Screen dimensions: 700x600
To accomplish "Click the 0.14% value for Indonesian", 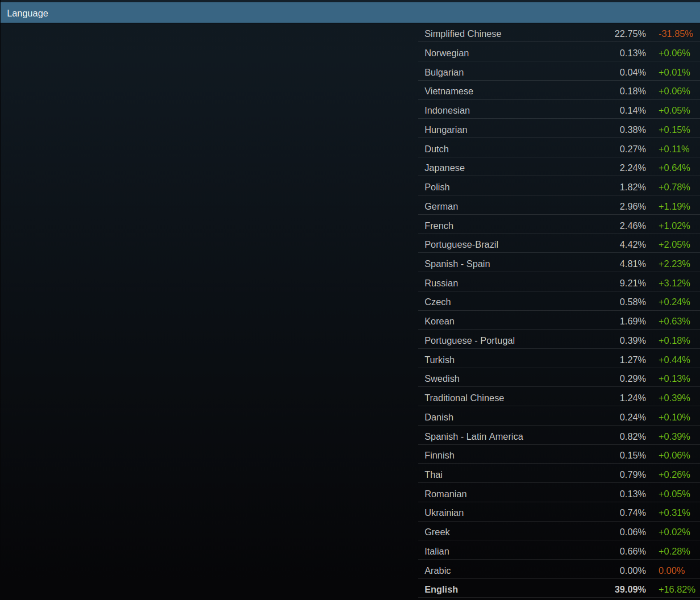I will pyautogui.click(x=633, y=110).
